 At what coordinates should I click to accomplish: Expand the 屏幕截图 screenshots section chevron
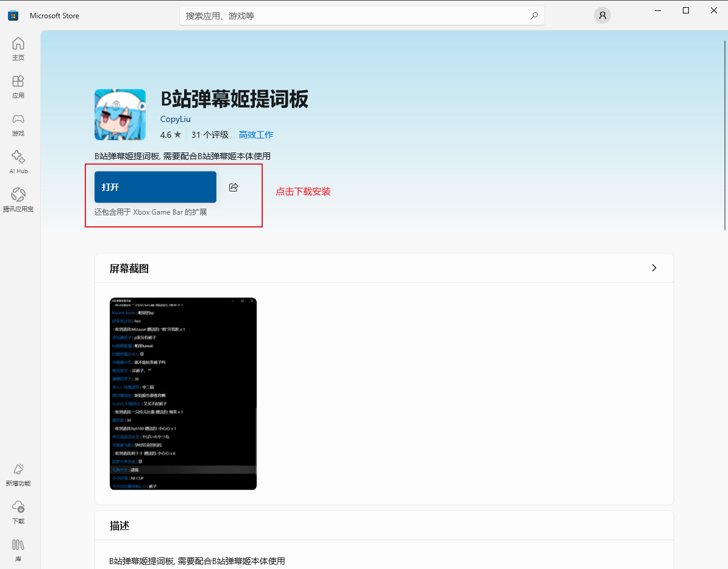(x=654, y=268)
